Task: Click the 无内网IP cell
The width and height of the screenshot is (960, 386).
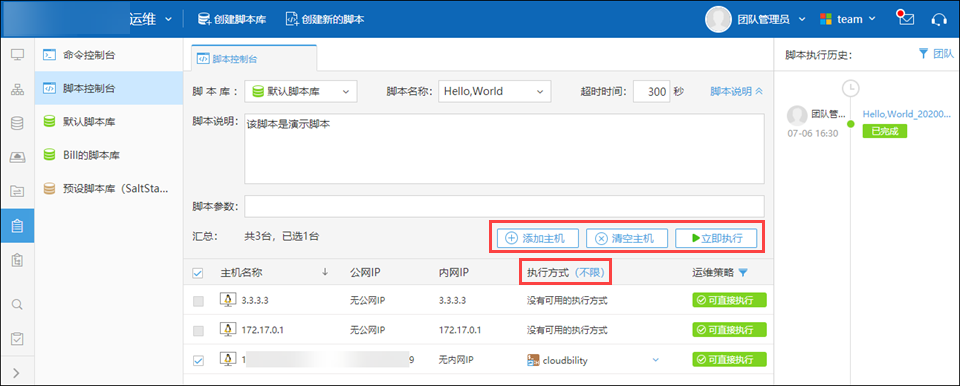Action: tap(455, 360)
